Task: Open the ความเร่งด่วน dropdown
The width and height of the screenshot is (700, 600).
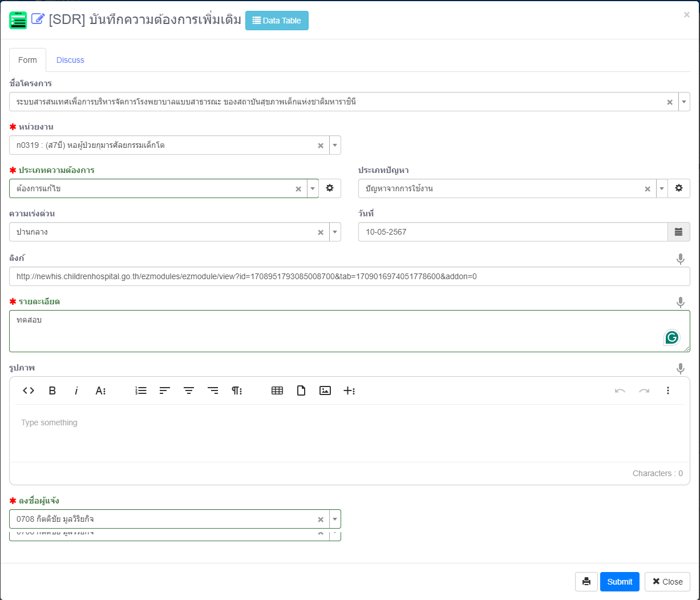Action: [335, 232]
